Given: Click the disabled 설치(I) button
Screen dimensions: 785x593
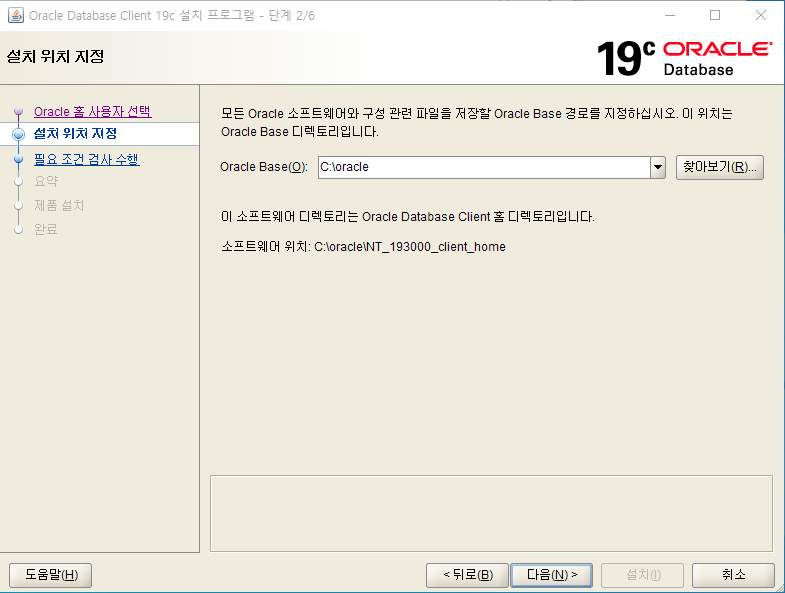Looking at the screenshot, I should tap(642, 575).
